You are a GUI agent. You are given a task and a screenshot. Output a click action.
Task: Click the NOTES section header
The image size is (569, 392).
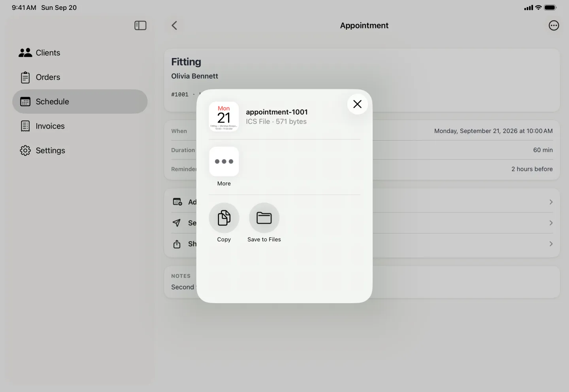tap(181, 276)
